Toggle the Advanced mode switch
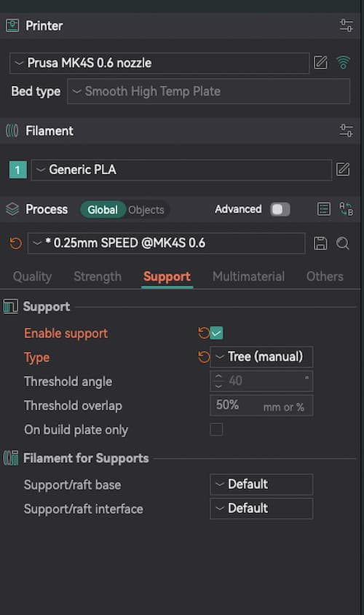Viewport: 364px width, 615px height. coord(280,209)
